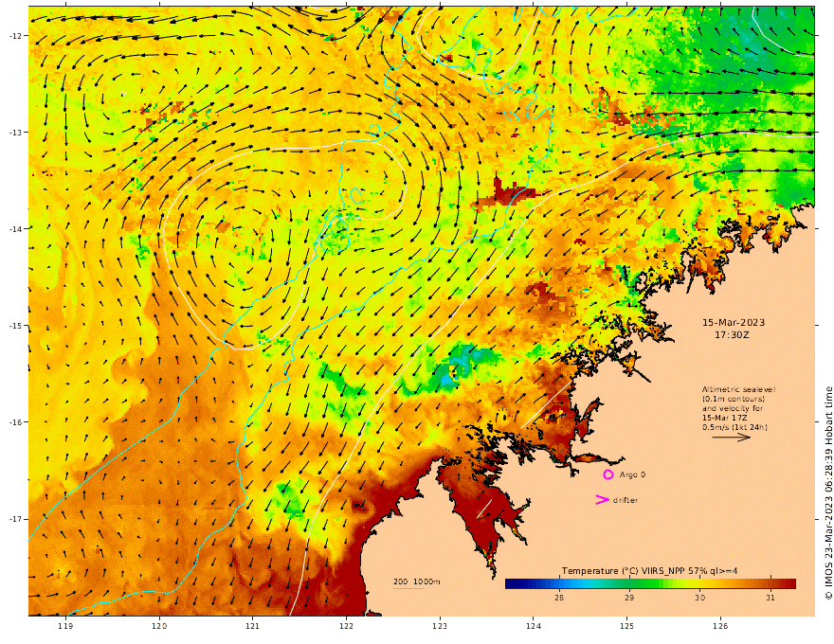
Task: Click the longitude axis label 124
Action: point(534,626)
